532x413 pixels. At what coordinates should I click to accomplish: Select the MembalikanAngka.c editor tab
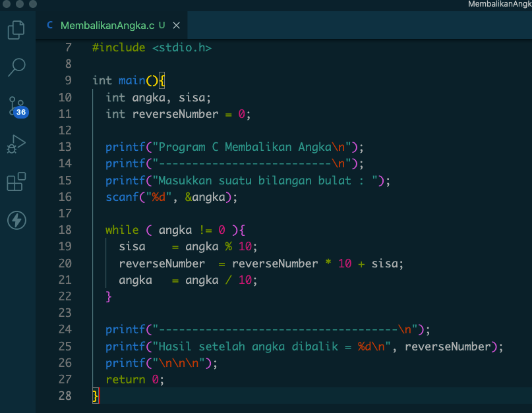point(107,26)
